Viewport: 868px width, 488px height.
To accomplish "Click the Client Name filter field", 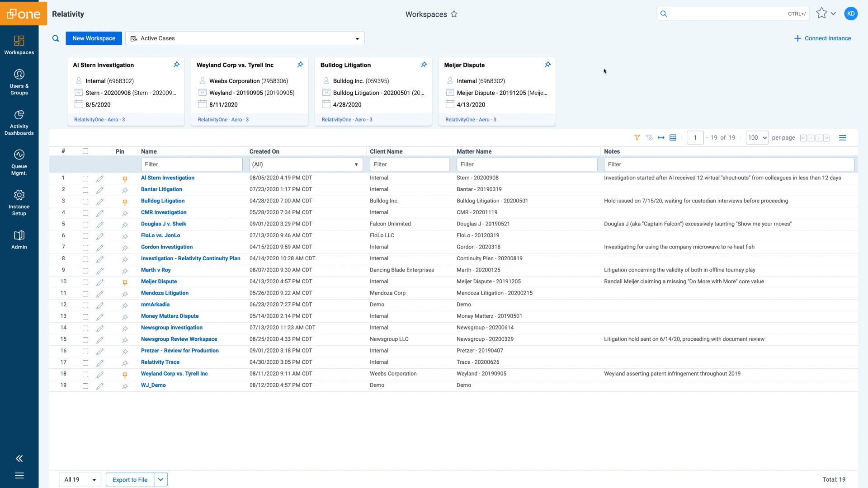I will [x=409, y=164].
